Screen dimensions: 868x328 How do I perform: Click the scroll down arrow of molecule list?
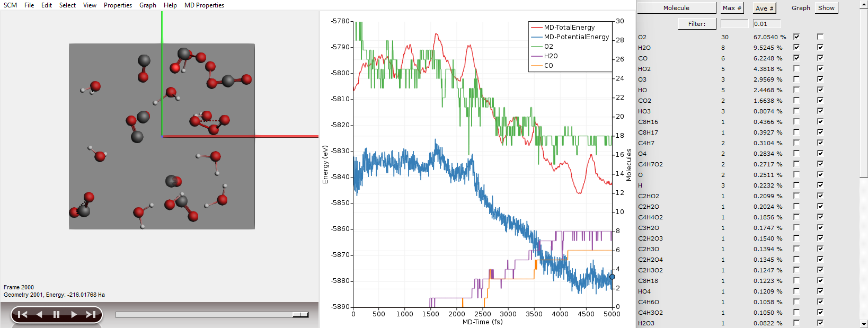coord(864,324)
